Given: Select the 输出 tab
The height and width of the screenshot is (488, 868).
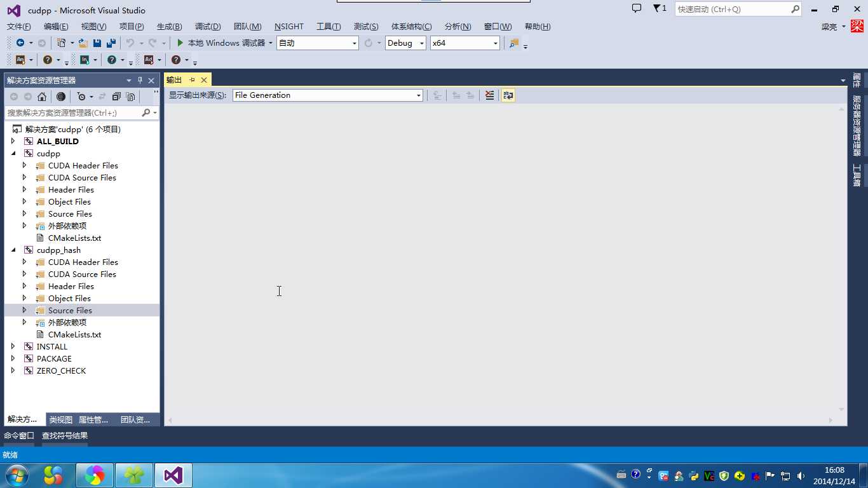Looking at the screenshot, I should [174, 80].
